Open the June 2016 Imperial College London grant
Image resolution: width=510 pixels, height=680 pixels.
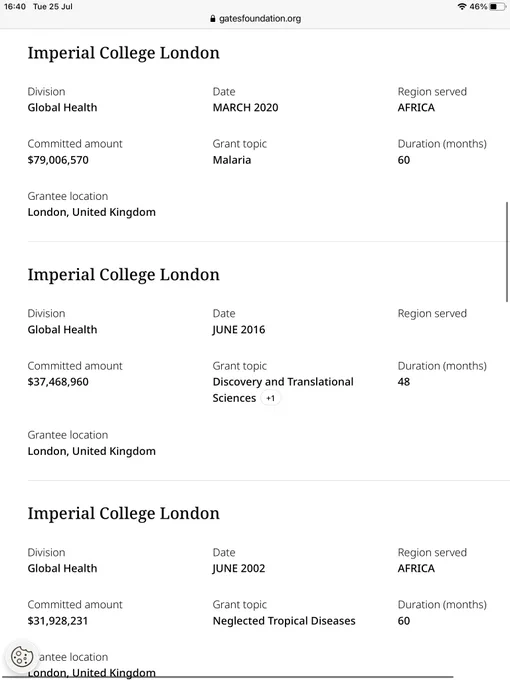click(124, 275)
